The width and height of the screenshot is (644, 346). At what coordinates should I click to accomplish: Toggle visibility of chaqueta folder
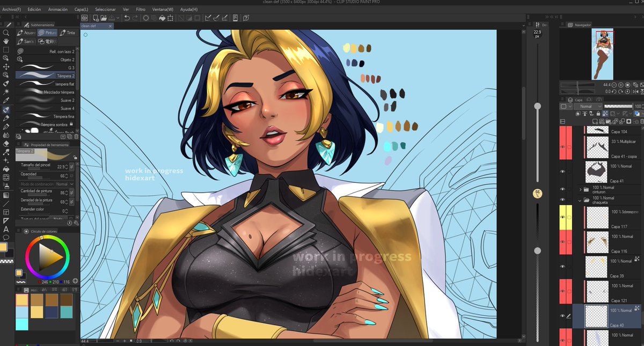(562, 200)
